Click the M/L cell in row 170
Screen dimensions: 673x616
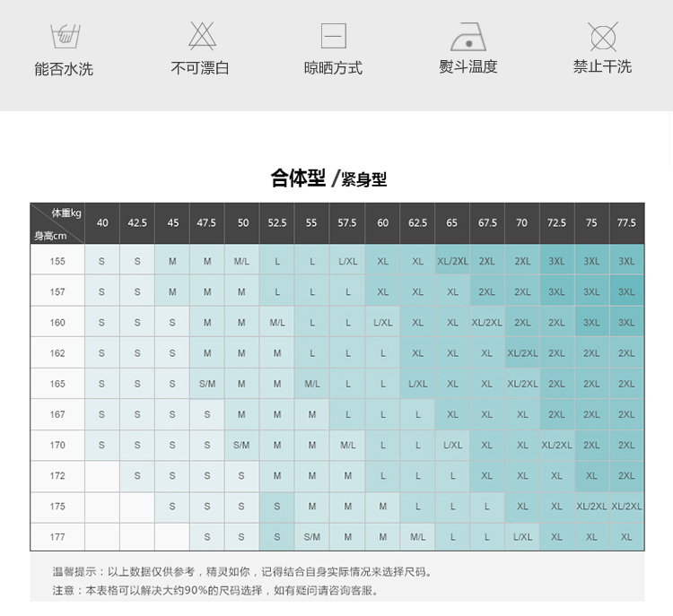click(x=347, y=445)
